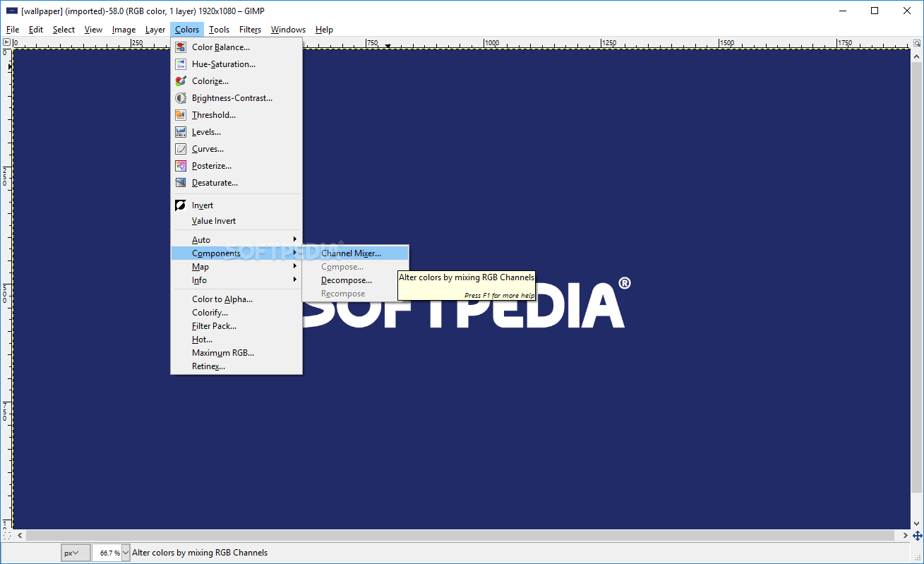Open Filter Pack
This screenshot has width=924, height=564.
236,326
